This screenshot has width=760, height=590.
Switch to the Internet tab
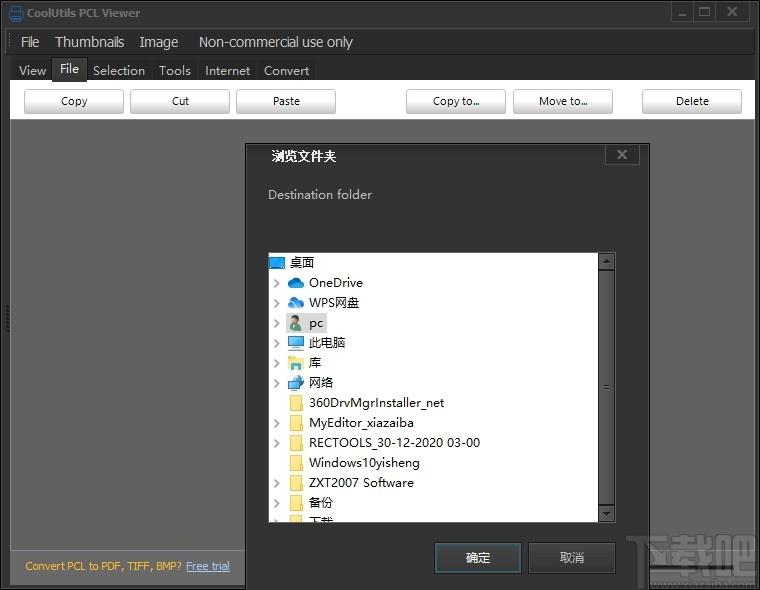coord(227,71)
